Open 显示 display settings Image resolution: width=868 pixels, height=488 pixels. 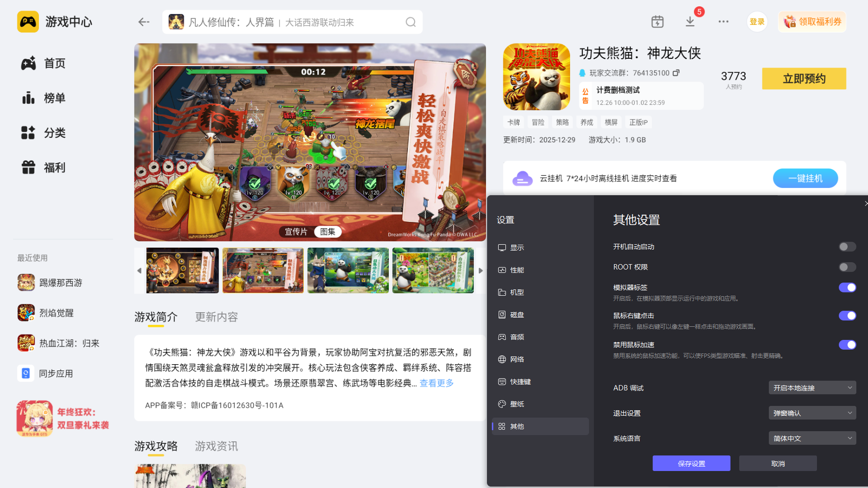(540, 248)
